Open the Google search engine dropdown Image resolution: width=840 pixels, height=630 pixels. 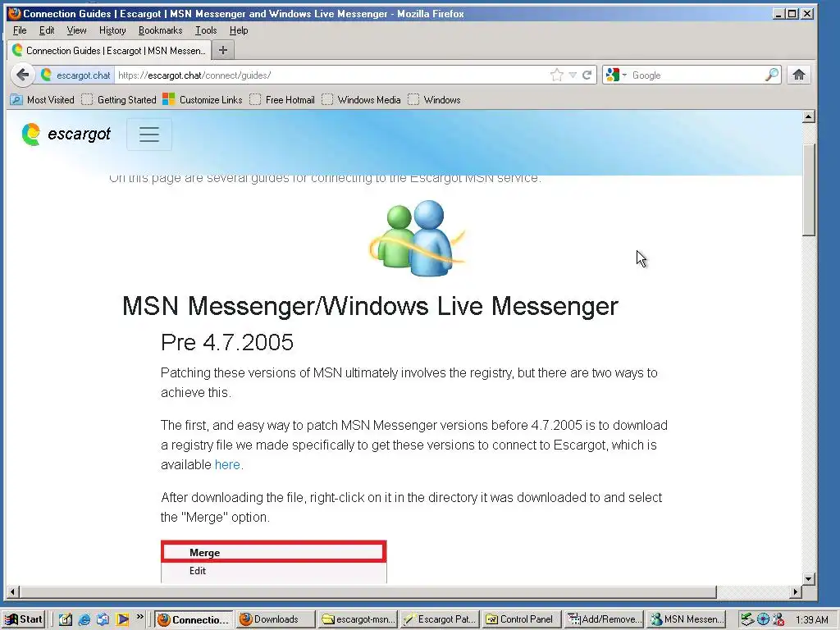point(615,75)
